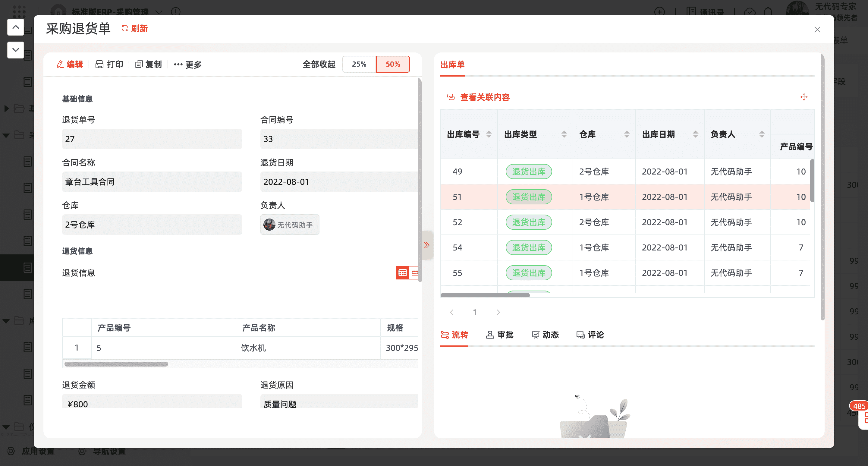Image resolution: width=868 pixels, height=466 pixels.
Task: Click the fullscreen expand icon for related table
Action: [x=804, y=97]
